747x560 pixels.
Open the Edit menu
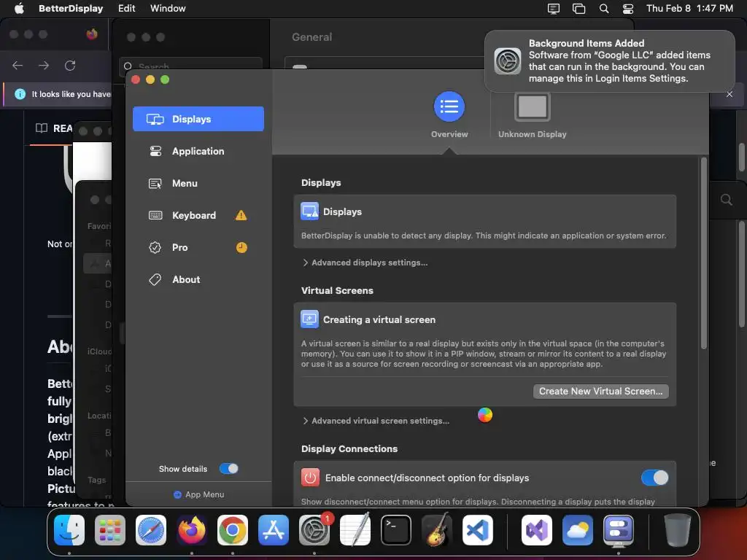coord(126,9)
